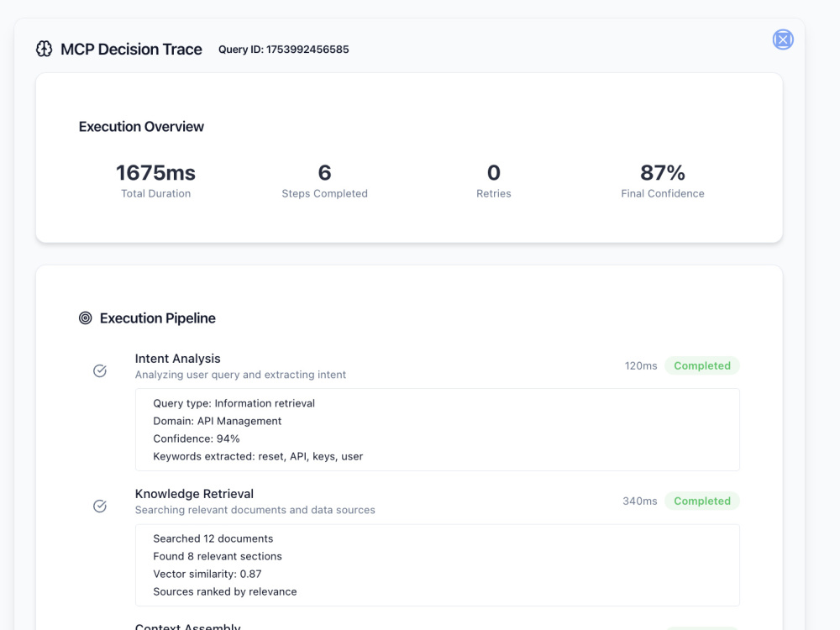
Task: Click the Query ID 1753992456585 label
Action: [283, 50]
